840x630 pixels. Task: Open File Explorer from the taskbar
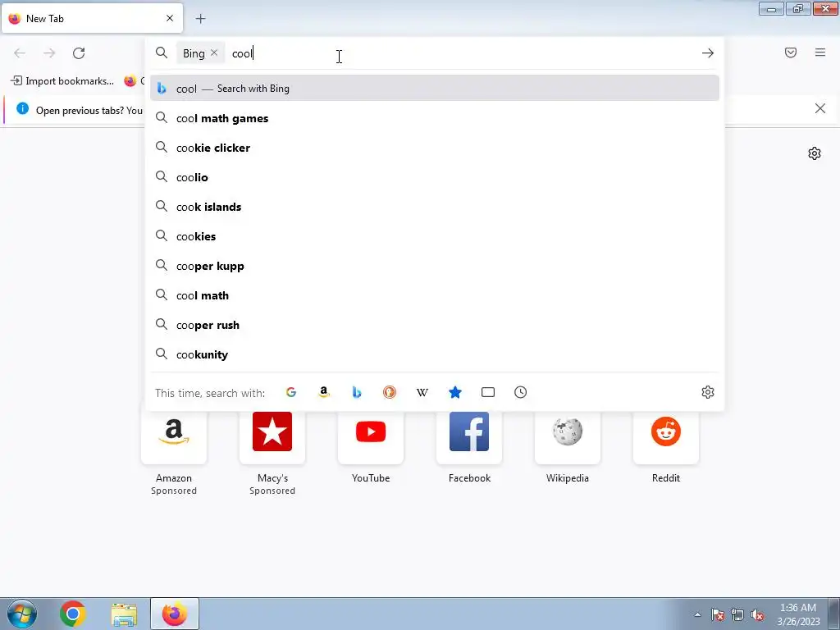click(x=124, y=614)
